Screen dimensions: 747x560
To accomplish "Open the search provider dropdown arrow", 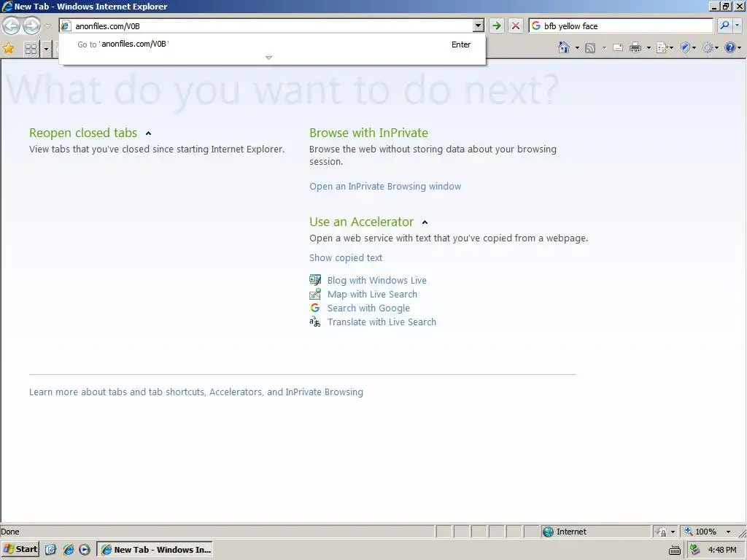I will [x=738, y=26].
